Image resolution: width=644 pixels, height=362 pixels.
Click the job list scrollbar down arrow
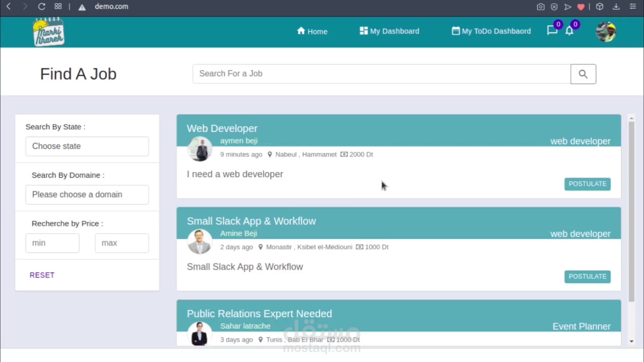pos(632,341)
